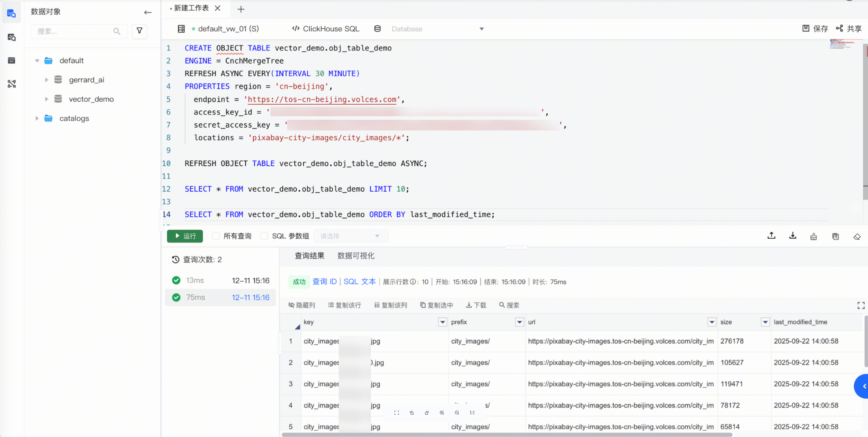Image resolution: width=868 pixels, height=437 pixels.
Task: Expand the vector_demo database node
Action: [x=47, y=99]
